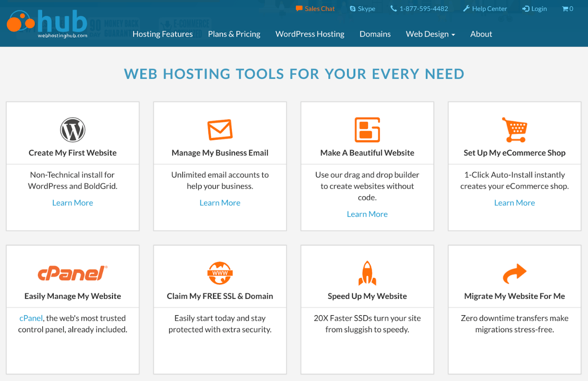Go to WordPress Hosting menu item
The height and width of the screenshot is (381, 588).
310,34
